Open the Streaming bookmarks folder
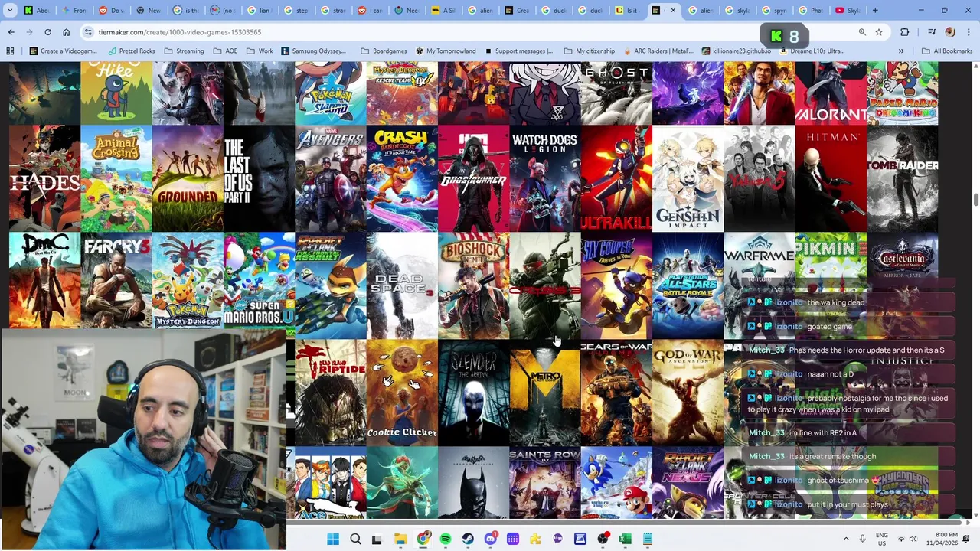This screenshot has height=551, width=980. click(x=184, y=51)
